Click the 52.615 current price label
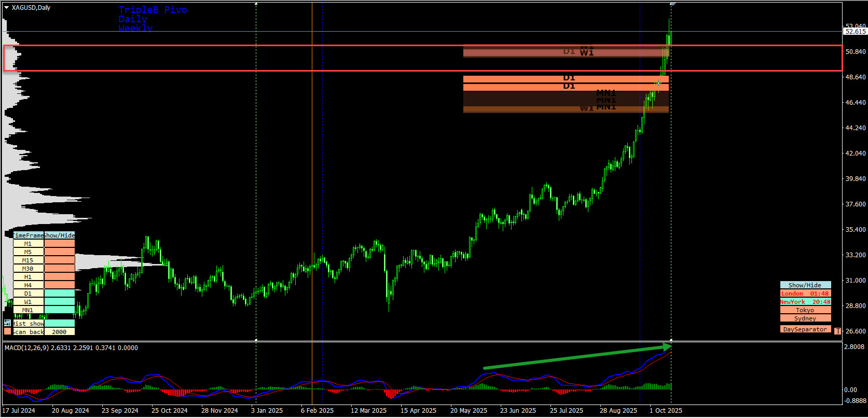The height and width of the screenshot is (418, 868). pos(855,32)
